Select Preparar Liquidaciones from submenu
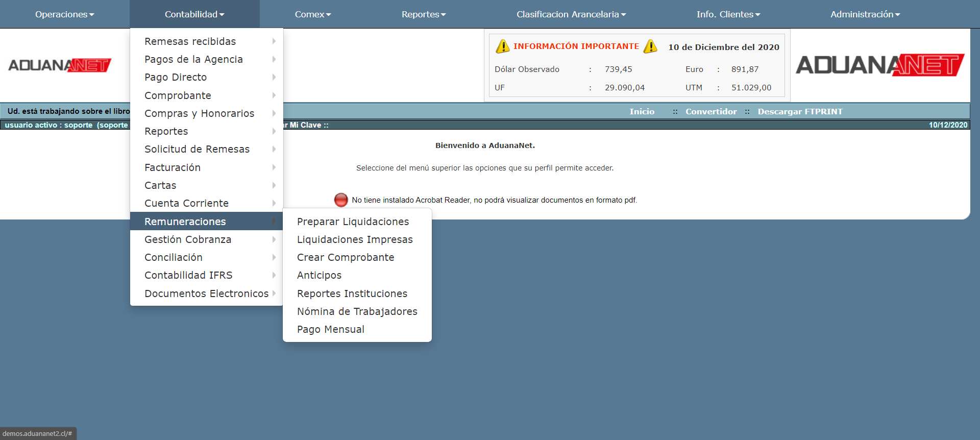Viewport: 980px width, 440px height. (353, 222)
